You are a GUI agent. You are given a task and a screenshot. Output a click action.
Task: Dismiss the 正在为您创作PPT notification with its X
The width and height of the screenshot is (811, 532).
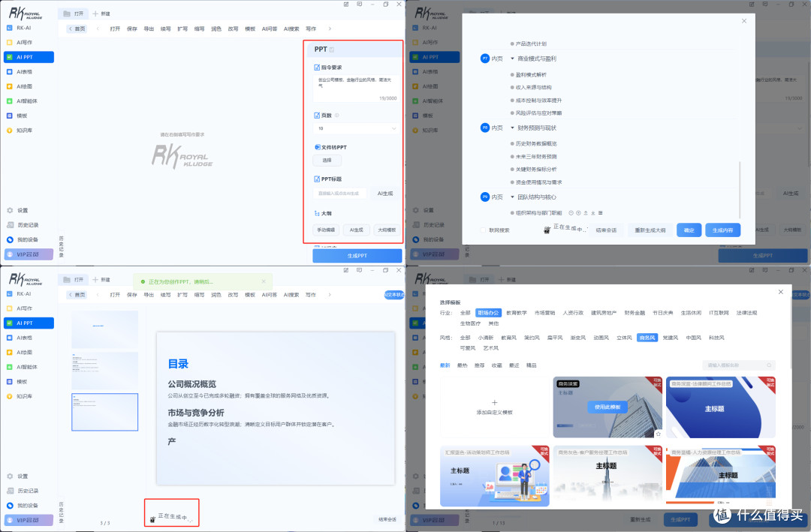[264, 281]
